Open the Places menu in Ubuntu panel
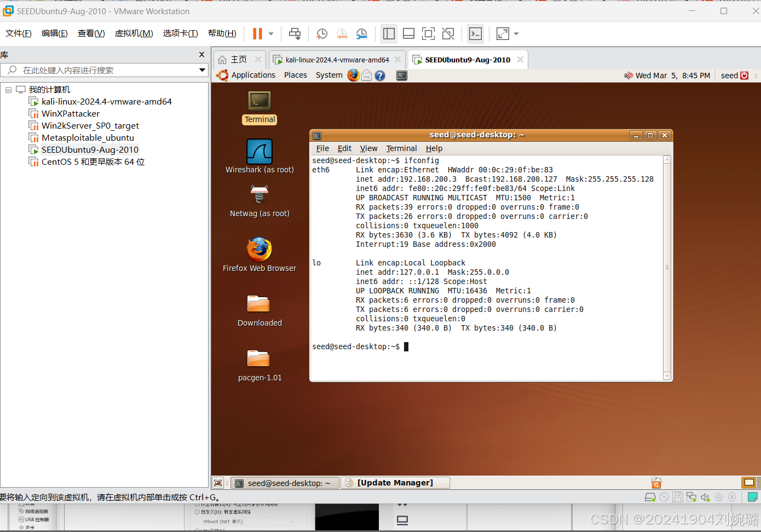This screenshot has height=532, width=761. click(296, 75)
